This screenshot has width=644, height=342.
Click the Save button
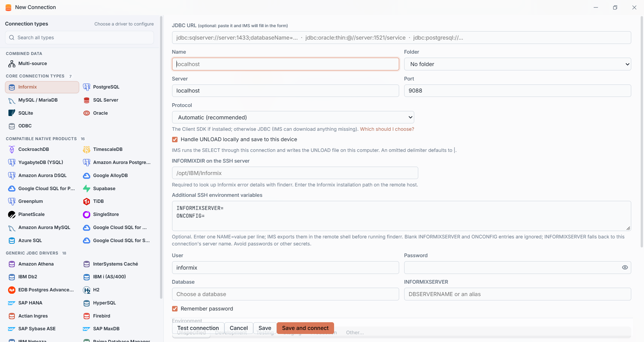[265, 328]
